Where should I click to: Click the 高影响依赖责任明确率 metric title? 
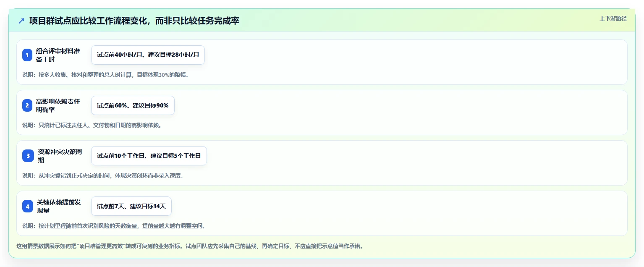(58, 105)
